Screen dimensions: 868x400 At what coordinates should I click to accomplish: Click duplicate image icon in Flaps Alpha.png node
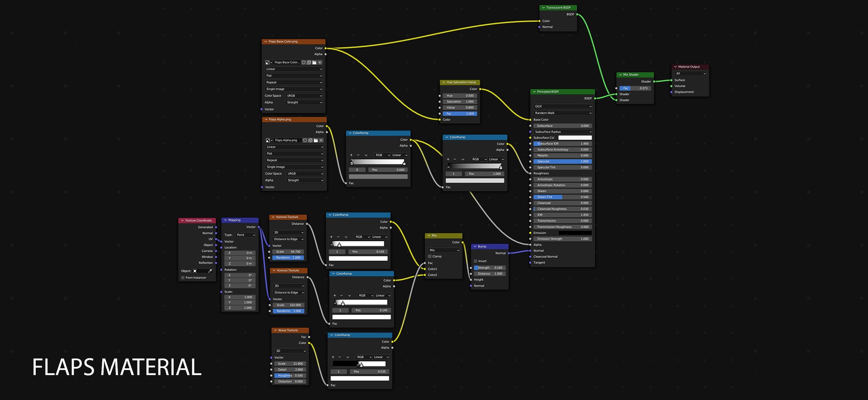[x=310, y=140]
